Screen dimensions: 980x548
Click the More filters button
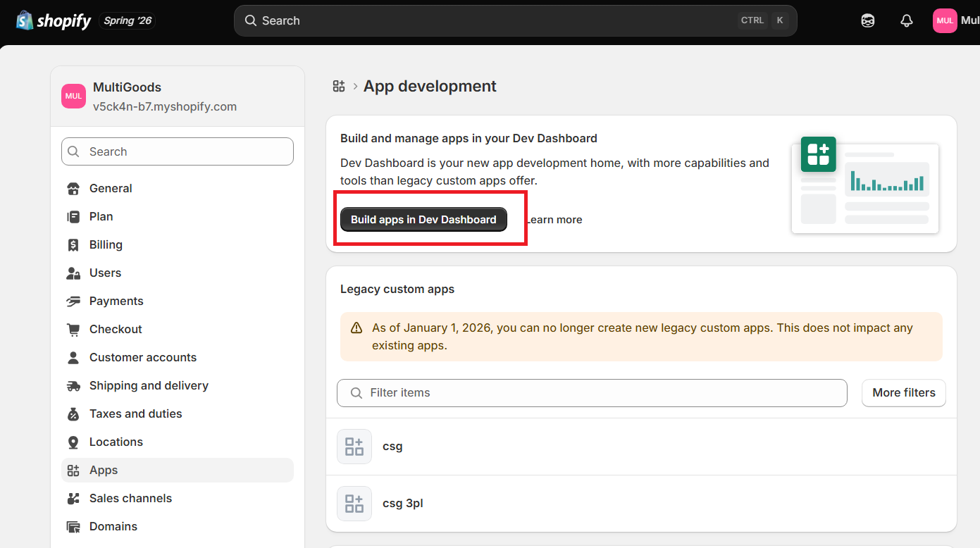coord(904,393)
